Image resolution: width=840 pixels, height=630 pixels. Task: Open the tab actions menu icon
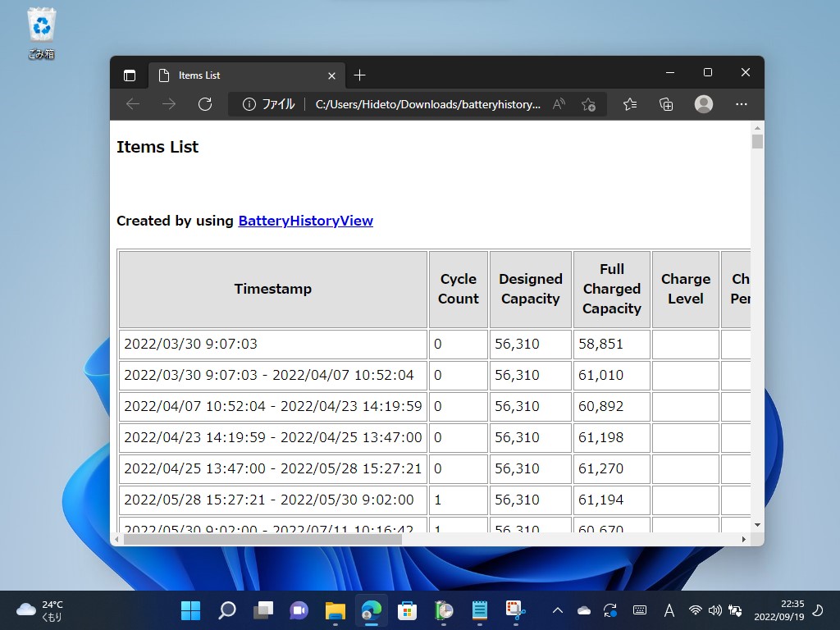(x=130, y=75)
